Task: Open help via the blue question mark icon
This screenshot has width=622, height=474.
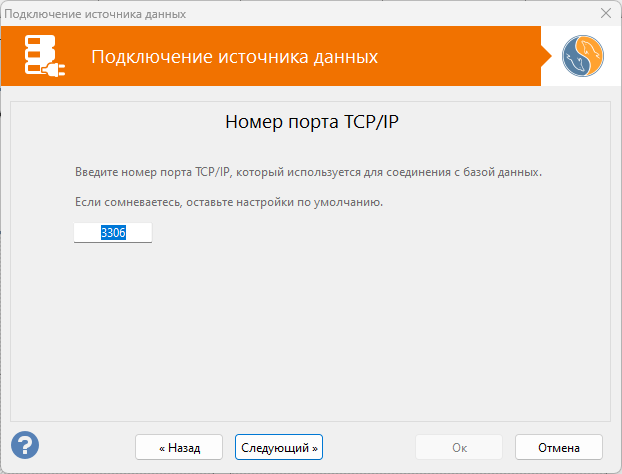Action: [x=25, y=445]
